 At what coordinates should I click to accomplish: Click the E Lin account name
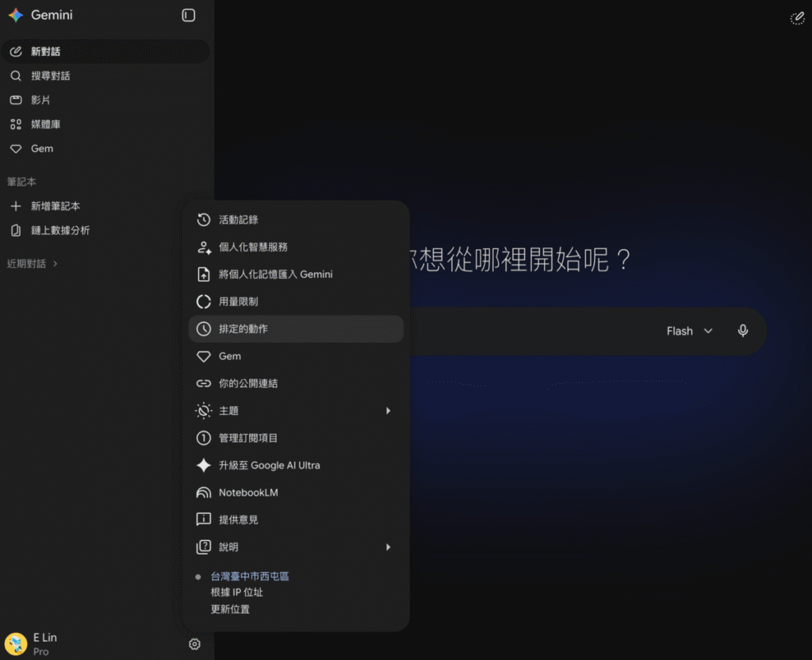click(45, 638)
